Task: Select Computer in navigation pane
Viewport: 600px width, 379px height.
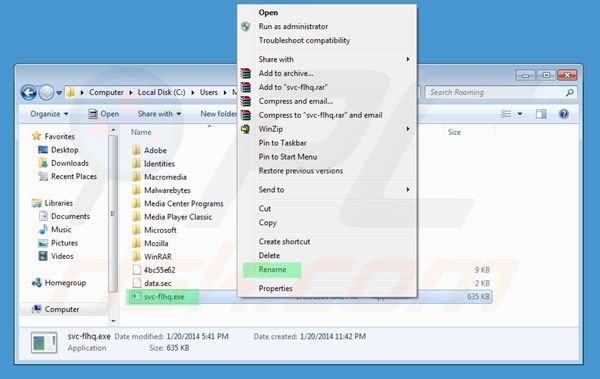Action: tap(55, 309)
